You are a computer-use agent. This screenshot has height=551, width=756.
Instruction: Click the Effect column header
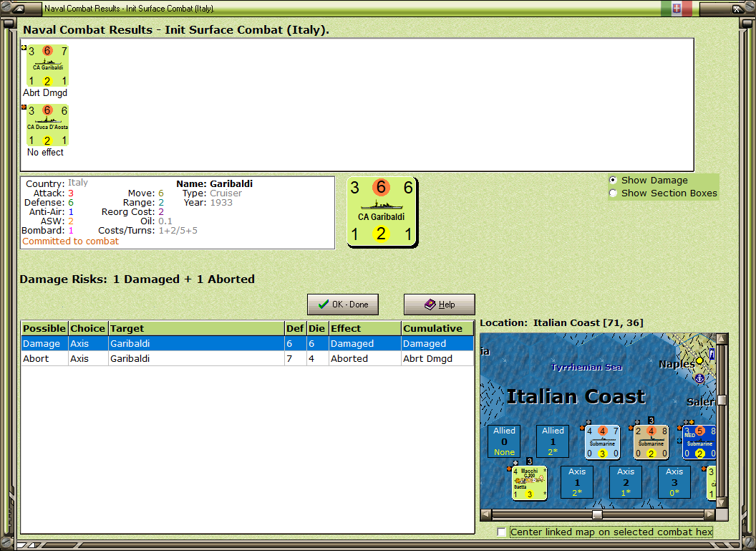(365, 329)
